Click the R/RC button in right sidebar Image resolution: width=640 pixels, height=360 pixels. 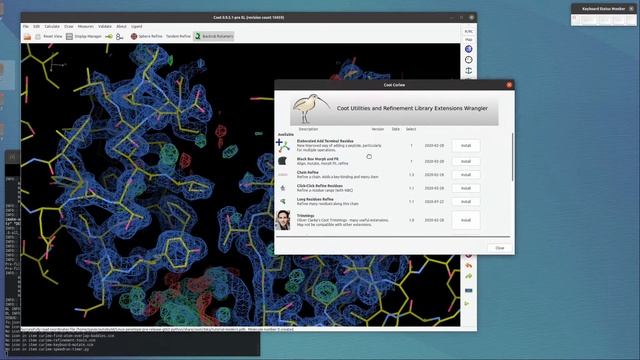point(469,31)
